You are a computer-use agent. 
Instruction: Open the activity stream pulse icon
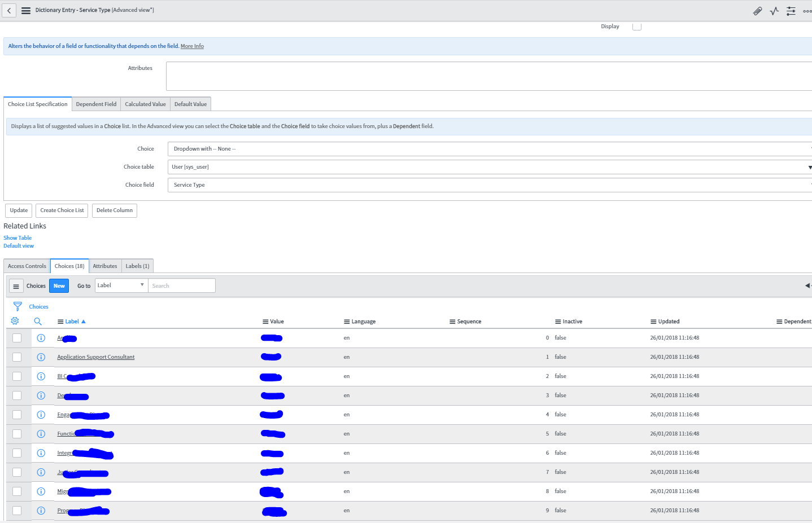click(x=774, y=11)
